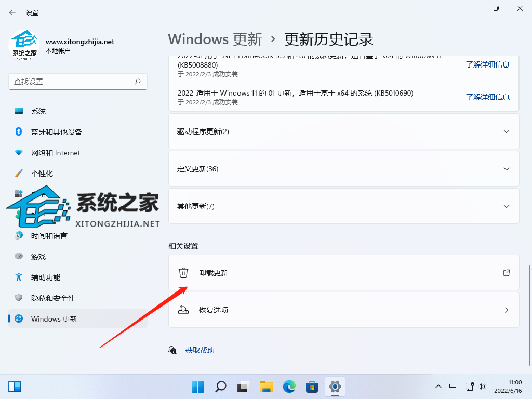Open 个性化 category

[x=78, y=174]
